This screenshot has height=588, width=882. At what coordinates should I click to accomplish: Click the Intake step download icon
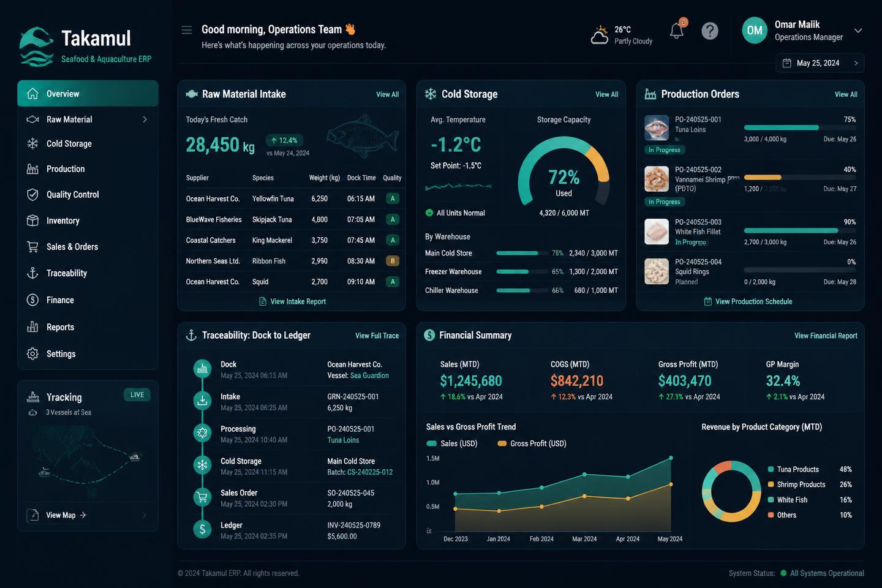pyautogui.click(x=202, y=401)
